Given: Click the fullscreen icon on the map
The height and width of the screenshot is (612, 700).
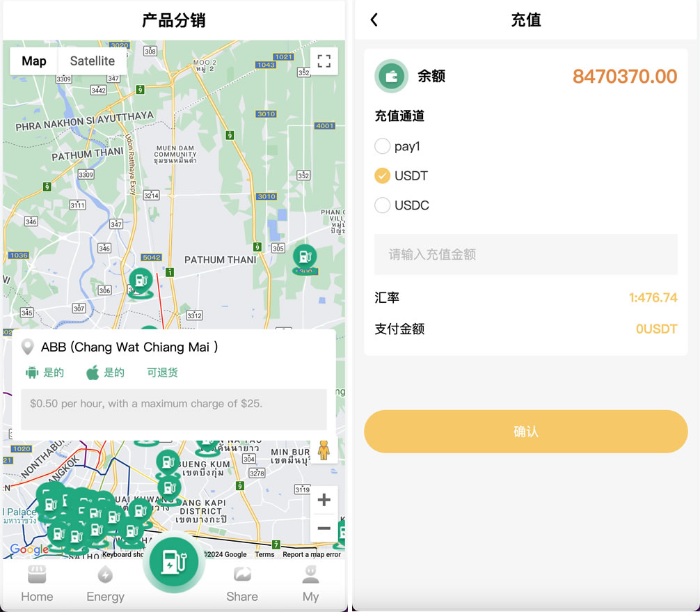Looking at the screenshot, I should 323,61.
